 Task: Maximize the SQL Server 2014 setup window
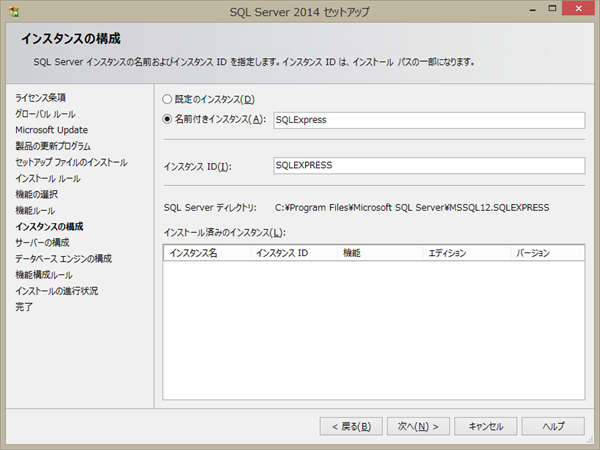point(552,8)
